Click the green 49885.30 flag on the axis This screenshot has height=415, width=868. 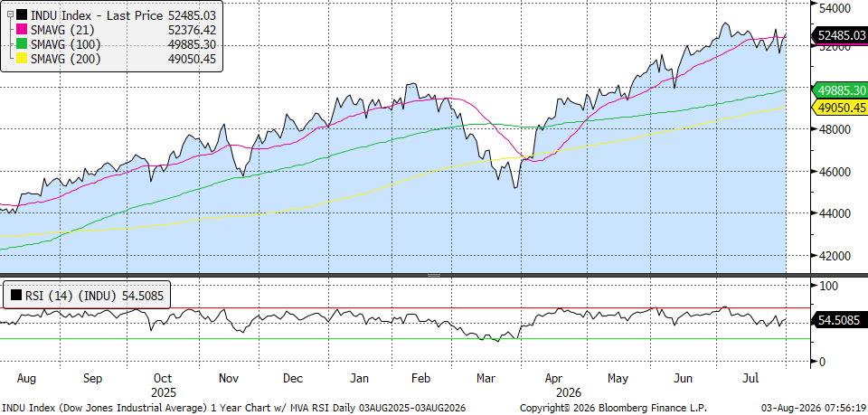[x=839, y=90]
